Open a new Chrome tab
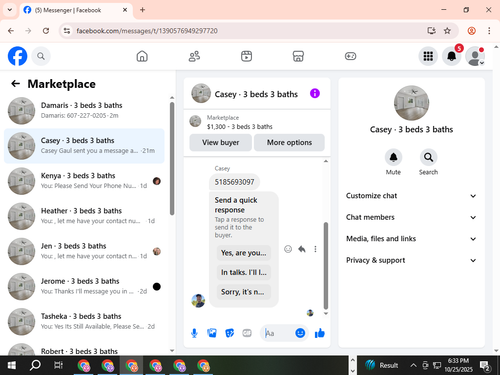The height and width of the screenshot is (375, 500). tap(142, 10)
